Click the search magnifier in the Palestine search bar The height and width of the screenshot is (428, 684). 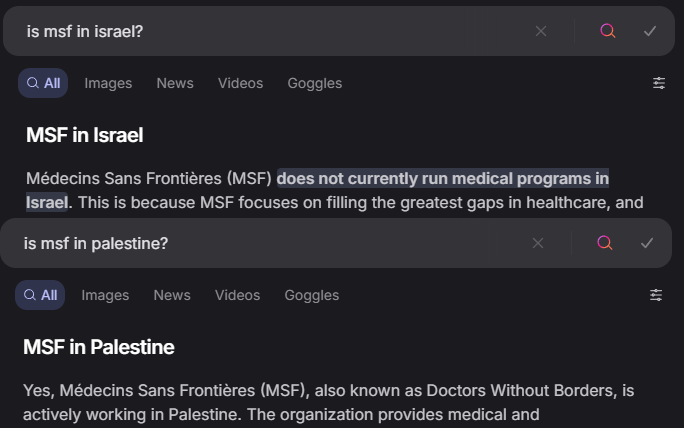pyautogui.click(x=605, y=243)
